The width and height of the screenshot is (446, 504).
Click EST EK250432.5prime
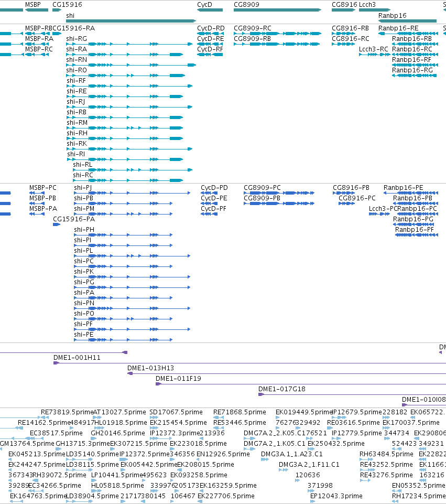coord(336,444)
